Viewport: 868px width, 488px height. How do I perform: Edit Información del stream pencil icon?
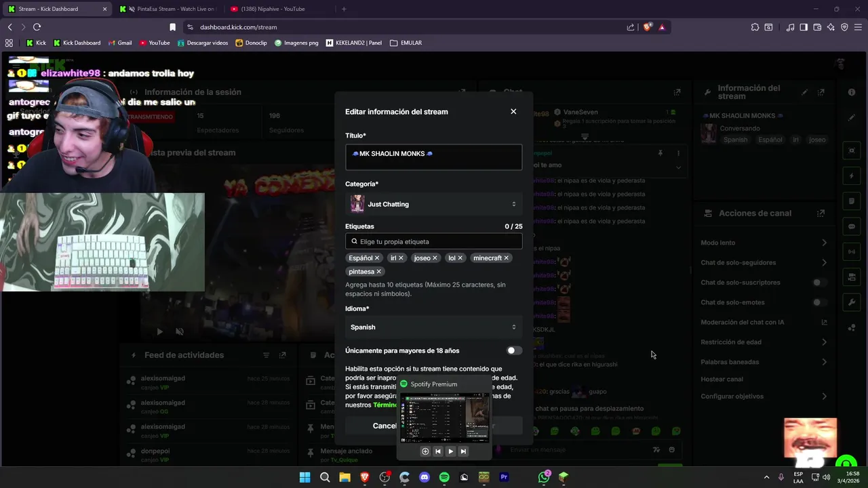[804, 92]
